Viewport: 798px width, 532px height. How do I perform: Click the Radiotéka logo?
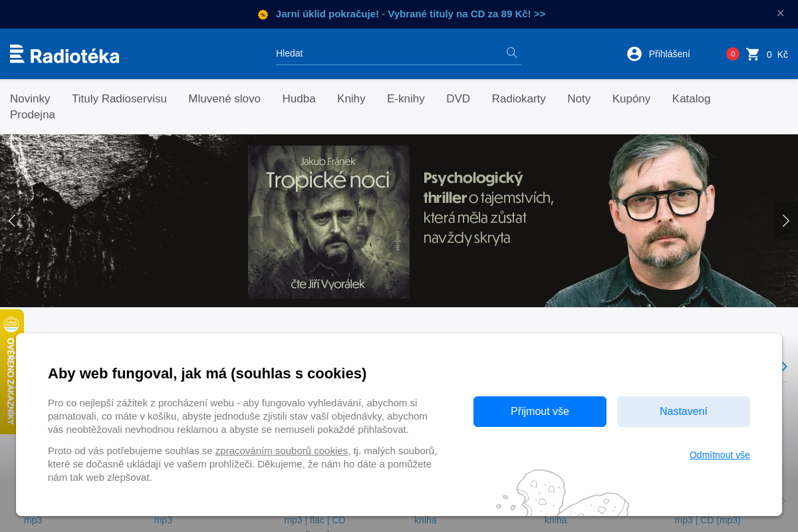(65, 54)
